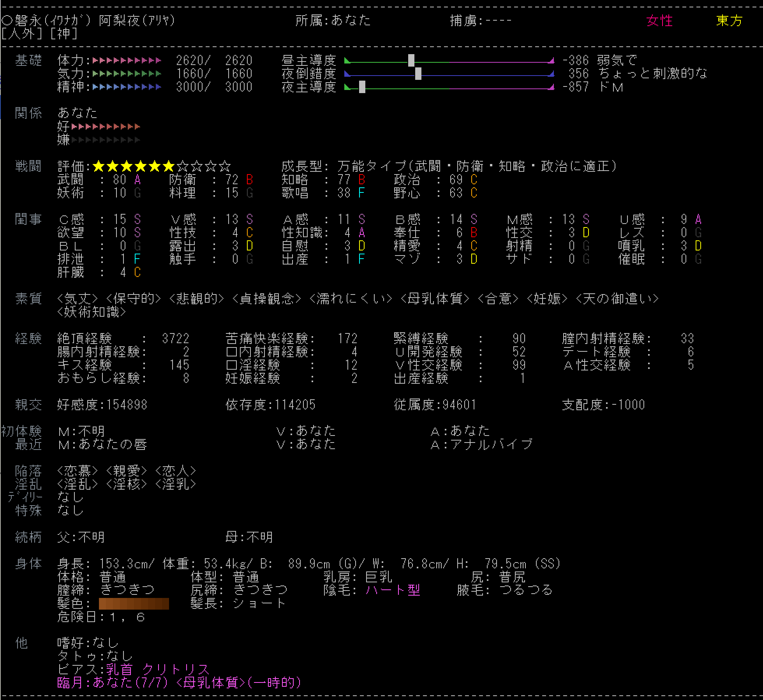Click the pink 体力 arrow gauge
Screen dimensions: 763x700
tap(127, 60)
